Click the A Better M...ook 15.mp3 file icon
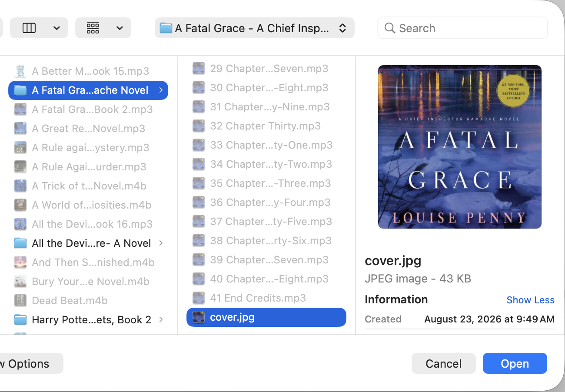The image size is (565, 392). 20,71
